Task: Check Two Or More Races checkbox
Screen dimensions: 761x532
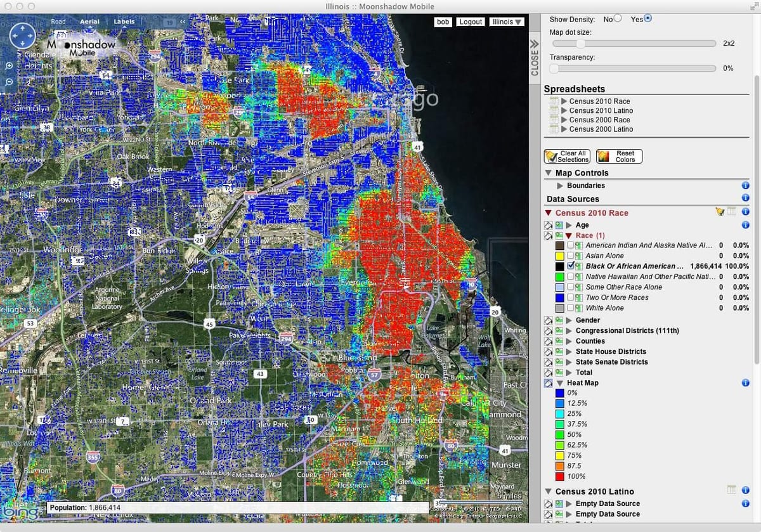Action: [x=571, y=297]
